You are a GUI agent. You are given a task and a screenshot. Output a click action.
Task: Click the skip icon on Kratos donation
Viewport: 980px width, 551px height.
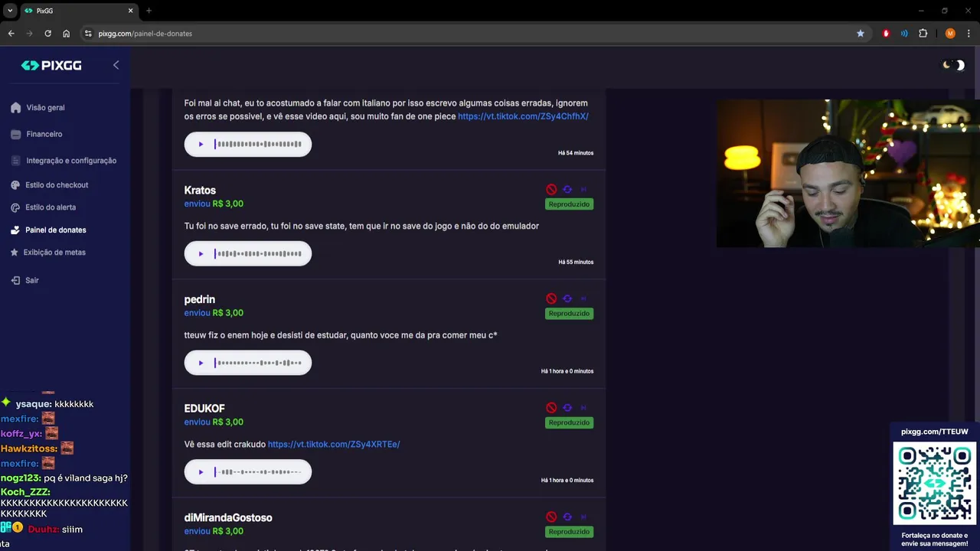(583, 189)
